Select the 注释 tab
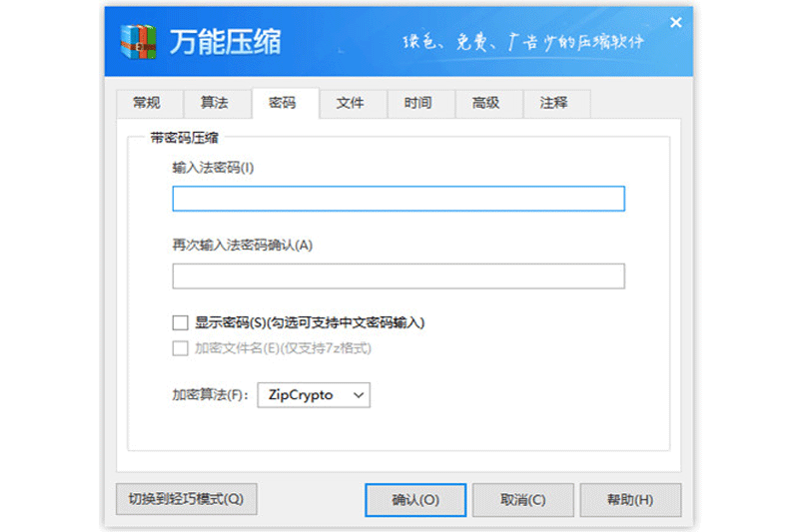 point(554,103)
